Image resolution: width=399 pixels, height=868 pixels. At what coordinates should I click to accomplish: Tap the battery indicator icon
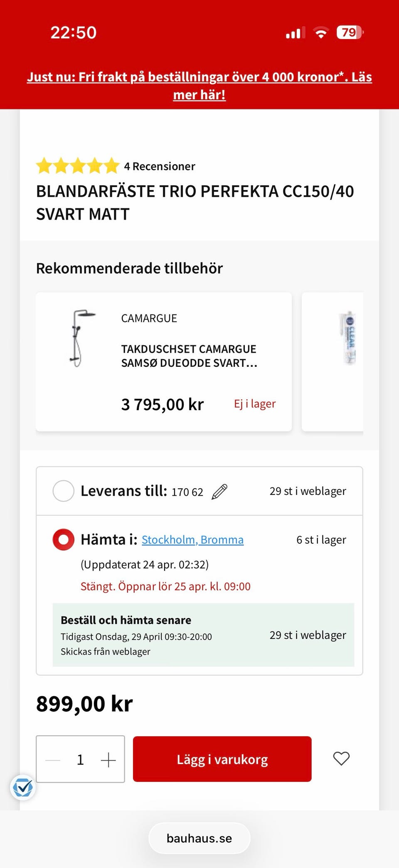point(350,32)
